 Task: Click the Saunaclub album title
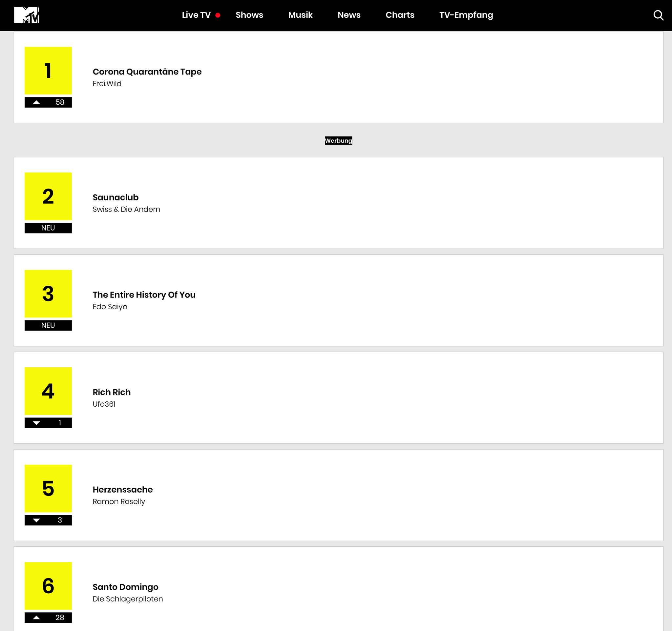pos(115,197)
